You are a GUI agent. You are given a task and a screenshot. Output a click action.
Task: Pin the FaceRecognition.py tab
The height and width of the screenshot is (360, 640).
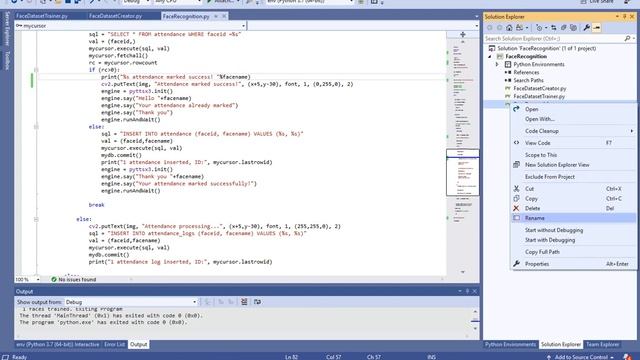tap(216, 16)
